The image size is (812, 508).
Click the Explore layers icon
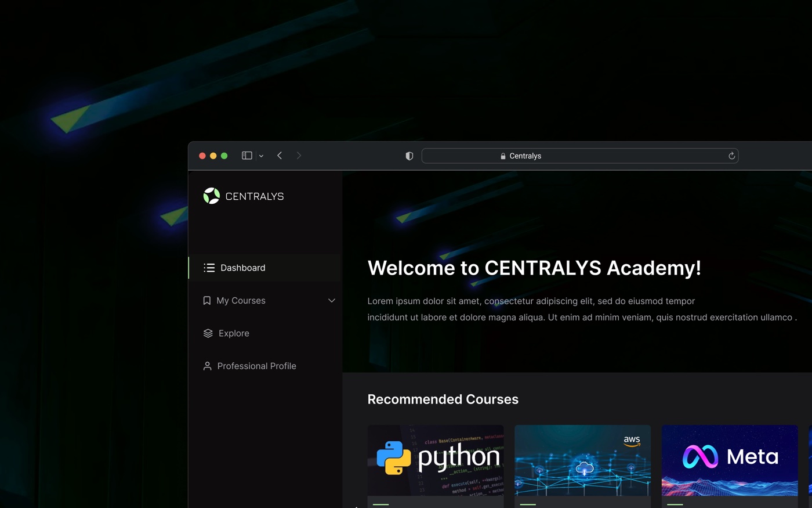coord(208,333)
